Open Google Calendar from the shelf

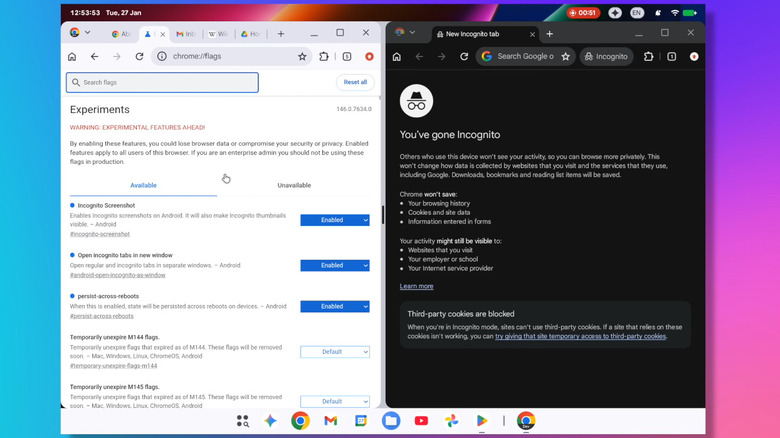(x=361, y=421)
